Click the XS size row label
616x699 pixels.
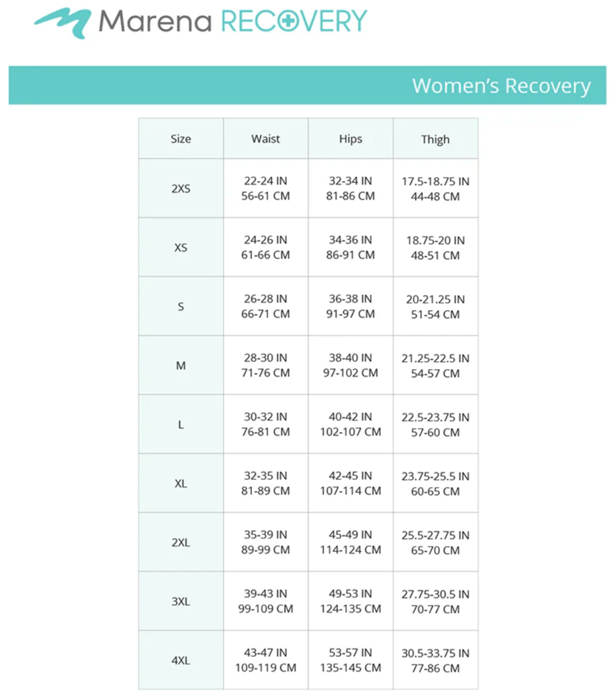coord(181,248)
